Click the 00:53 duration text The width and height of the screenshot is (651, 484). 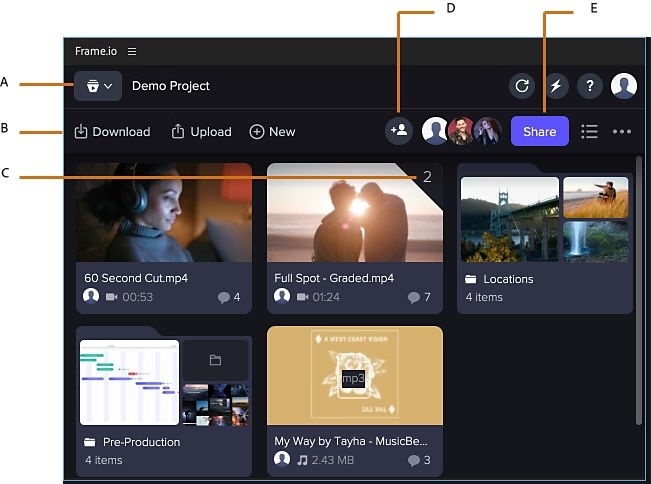pos(138,297)
